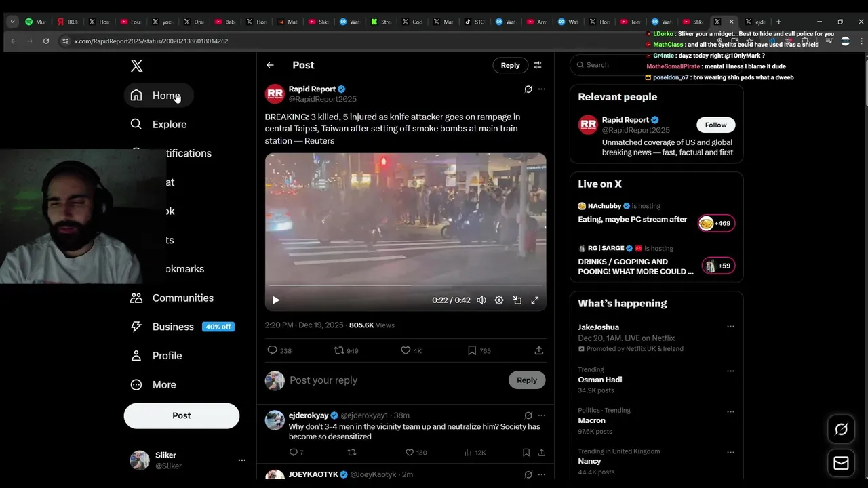Open options dots for JakeJoshua promotion
Screen dimensions: 868x488
[x=730, y=327]
